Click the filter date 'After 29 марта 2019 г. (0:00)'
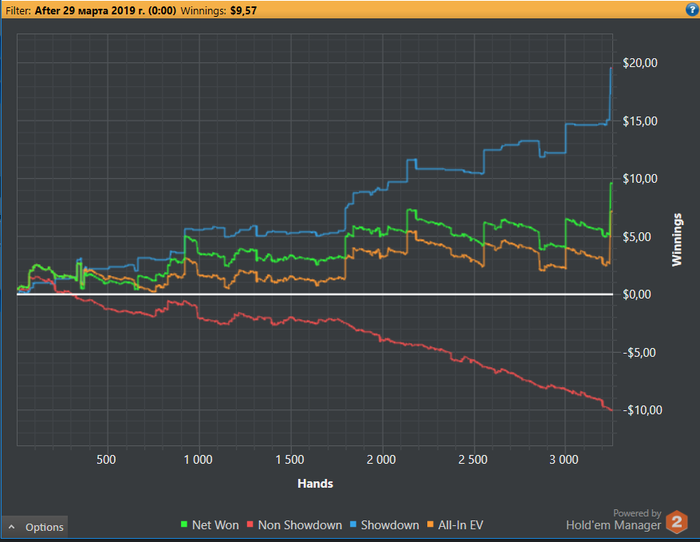 (105, 10)
